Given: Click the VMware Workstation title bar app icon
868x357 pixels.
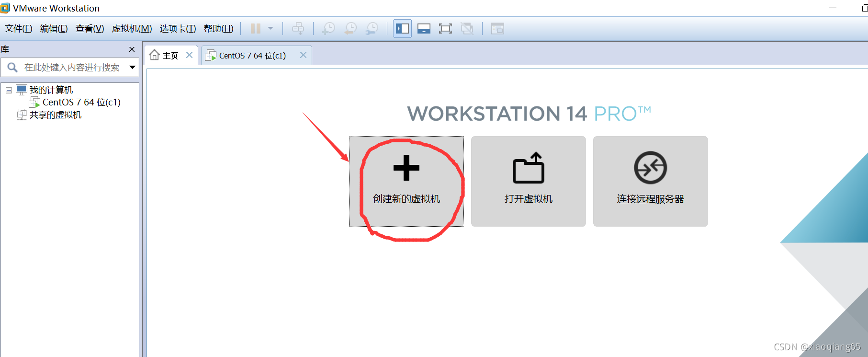Looking at the screenshot, I should click(5, 8).
